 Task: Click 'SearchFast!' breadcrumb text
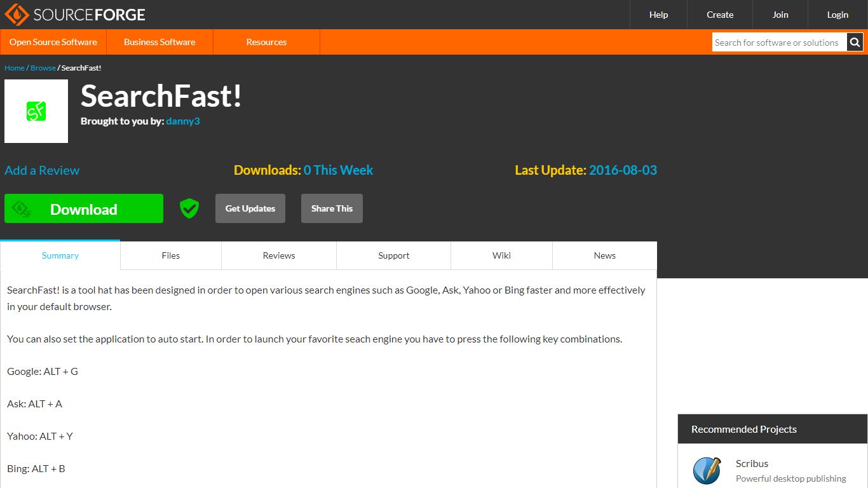[x=81, y=68]
